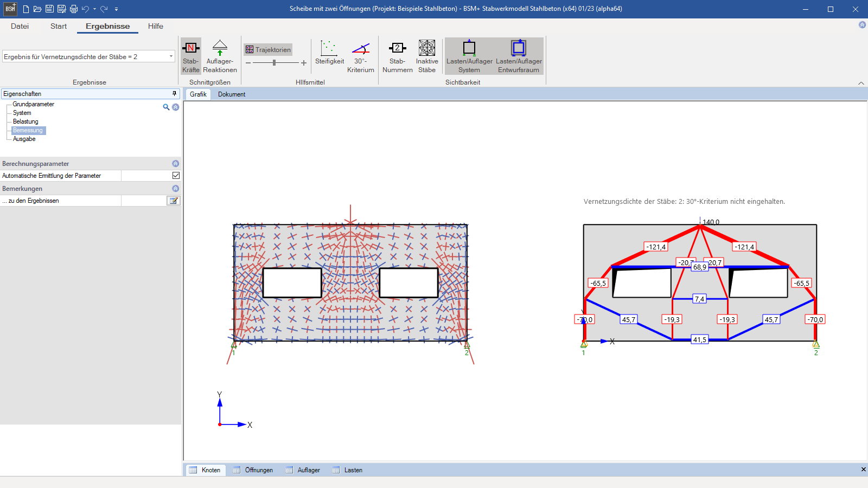The height and width of the screenshot is (488, 868).
Task: Click the left -121,4 force label
Action: pos(656,247)
